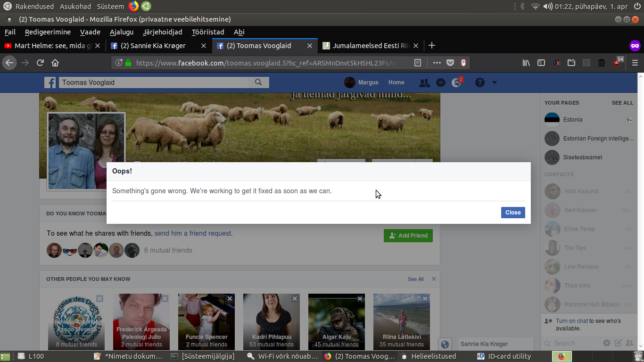Image resolution: width=644 pixels, height=362 pixels.
Task: Click the Facebook search magnifier button
Action: click(x=258, y=82)
